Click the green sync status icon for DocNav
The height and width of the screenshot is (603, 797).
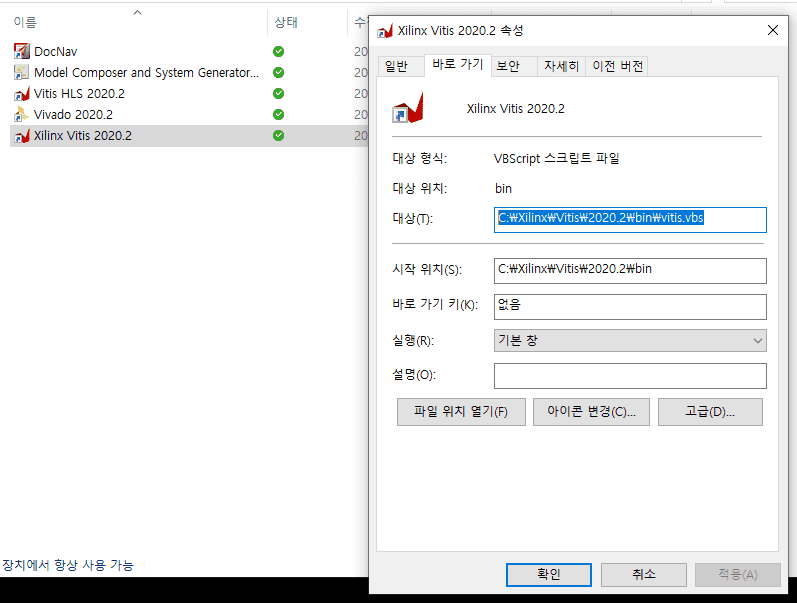pos(279,51)
